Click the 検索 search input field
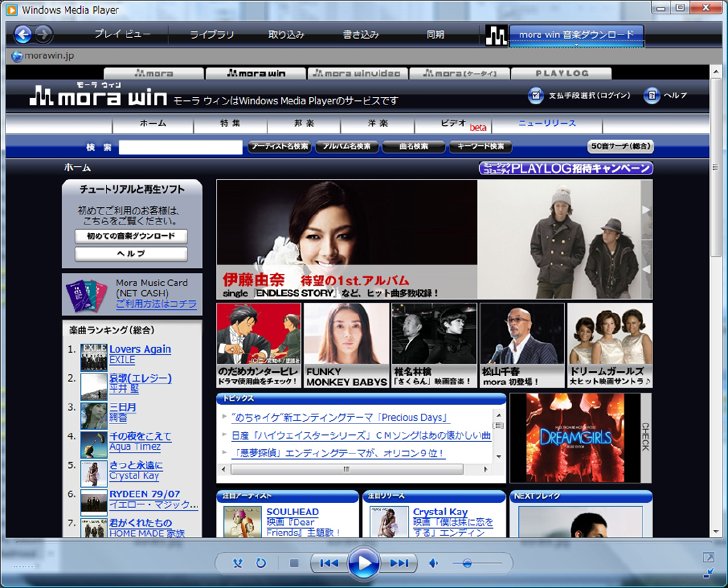Screen dimensions: 728x588 [181, 147]
